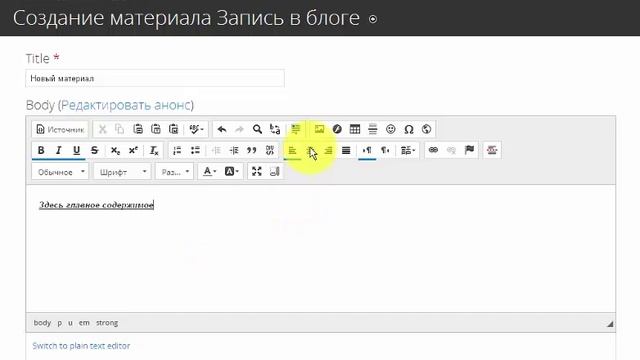Screen dimensions: 640x360
Task: Apply Block Quote formatting
Action: tap(252, 150)
